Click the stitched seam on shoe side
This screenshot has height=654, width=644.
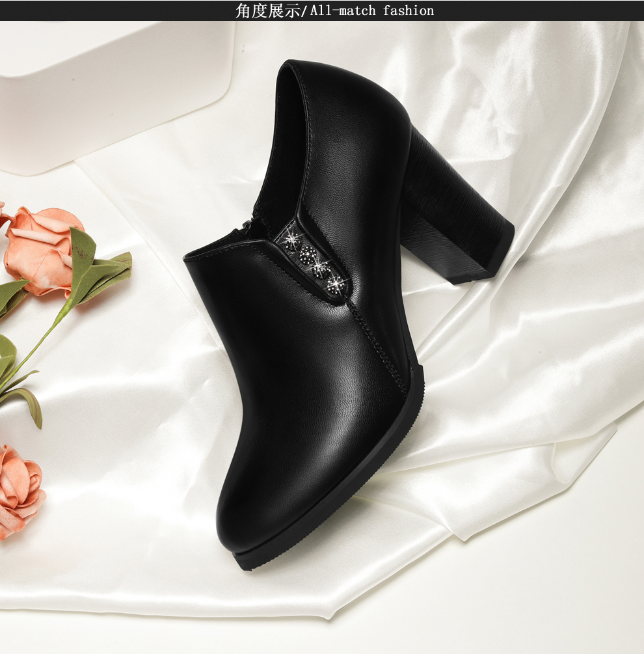click(x=384, y=351)
